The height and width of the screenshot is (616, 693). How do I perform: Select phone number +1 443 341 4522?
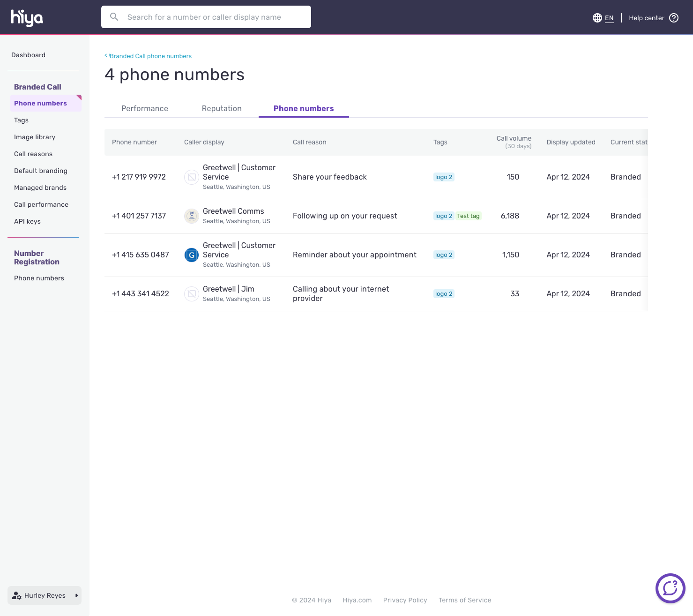pyautogui.click(x=141, y=293)
